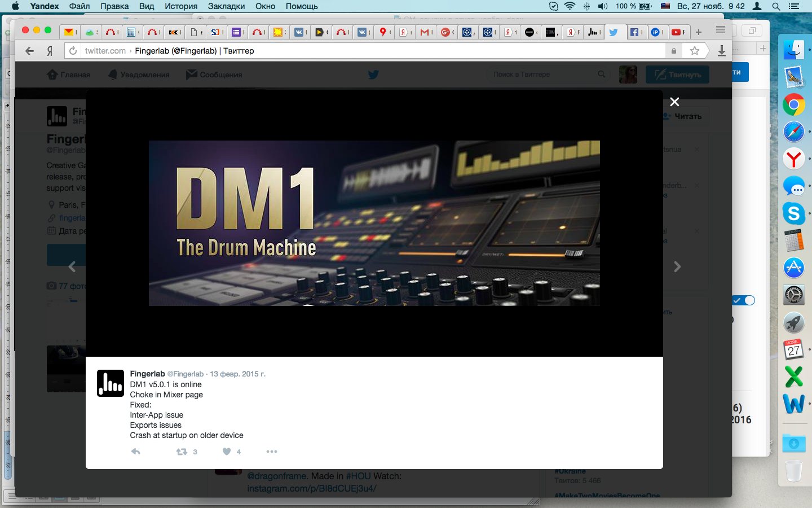Launch Microsoft Excel from the Dock
Image resolution: width=812 pixels, height=508 pixels.
point(794,376)
